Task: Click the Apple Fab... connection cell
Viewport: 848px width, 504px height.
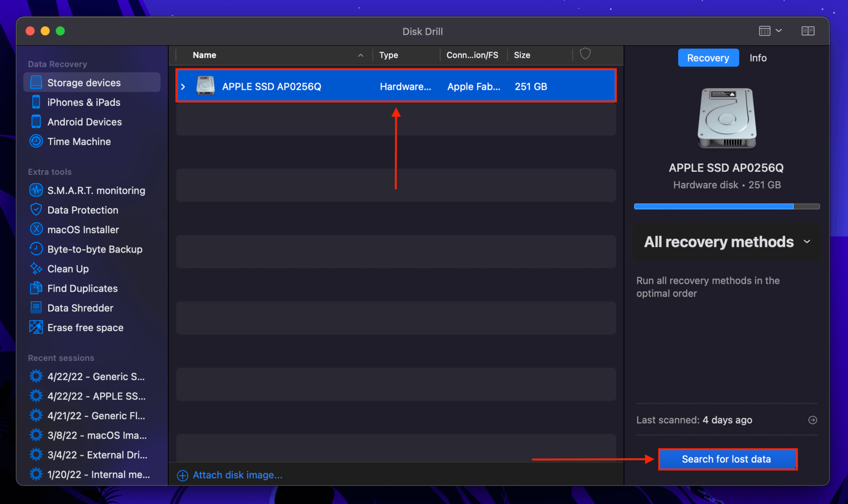Action: tap(473, 86)
